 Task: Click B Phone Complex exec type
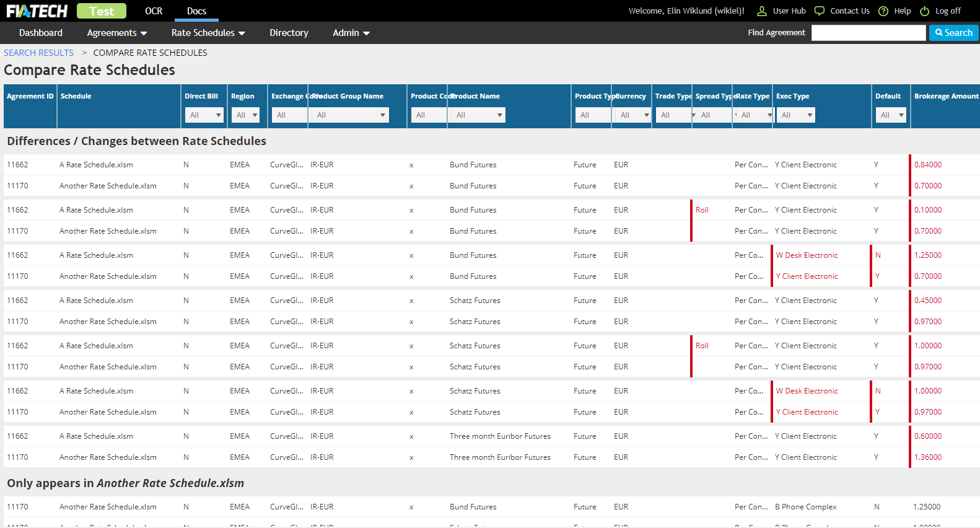click(x=806, y=507)
